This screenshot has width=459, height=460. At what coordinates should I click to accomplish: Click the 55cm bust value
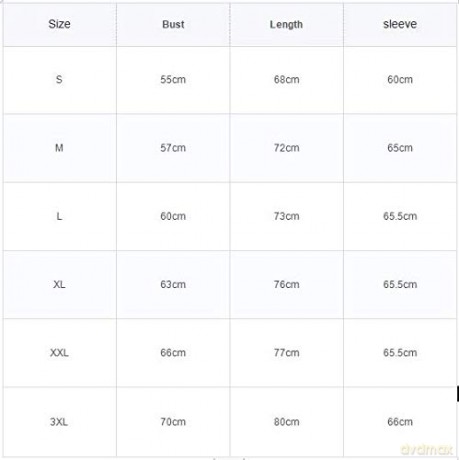(x=173, y=79)
